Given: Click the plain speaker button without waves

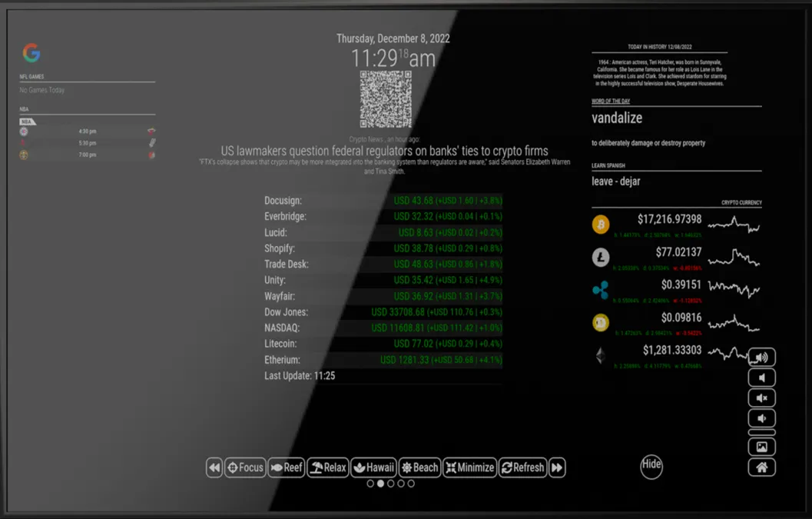Looking at the screenshot, I should [762, 378].
